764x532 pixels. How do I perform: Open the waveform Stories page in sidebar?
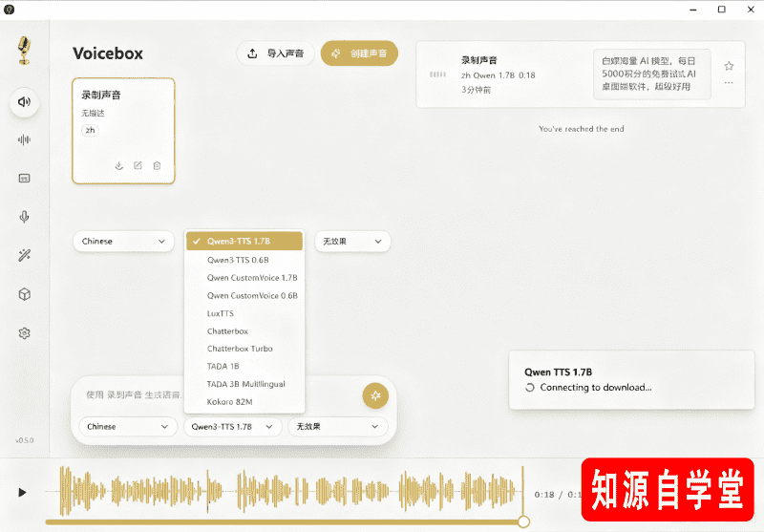25,140
